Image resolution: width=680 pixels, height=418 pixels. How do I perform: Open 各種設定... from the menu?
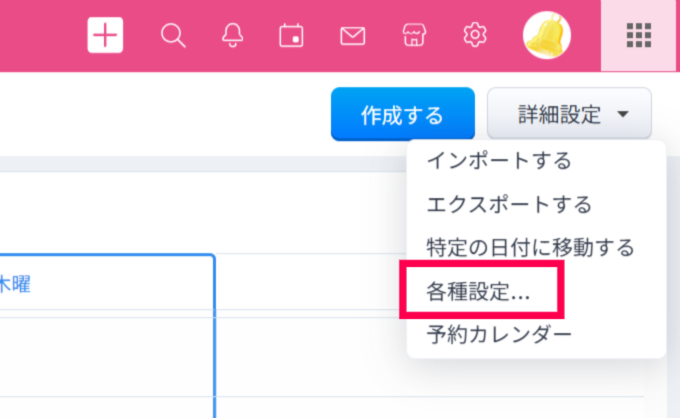[471, 291]
